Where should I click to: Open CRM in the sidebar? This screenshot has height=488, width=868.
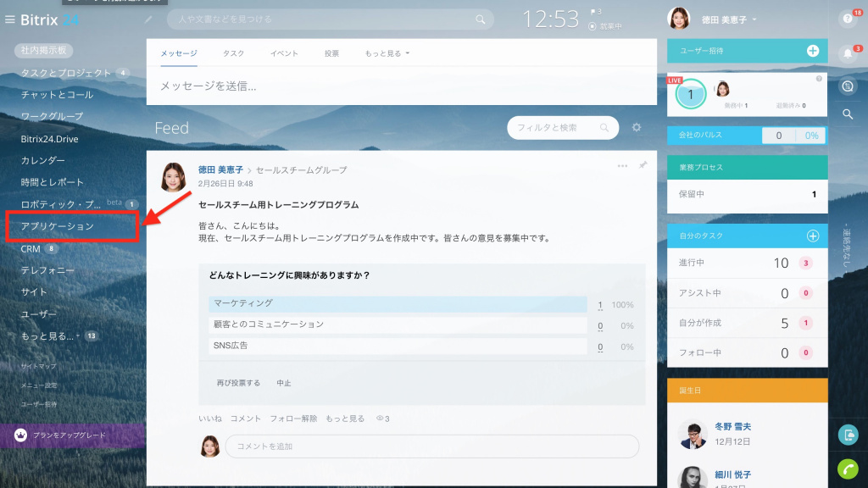pos(31,249)
